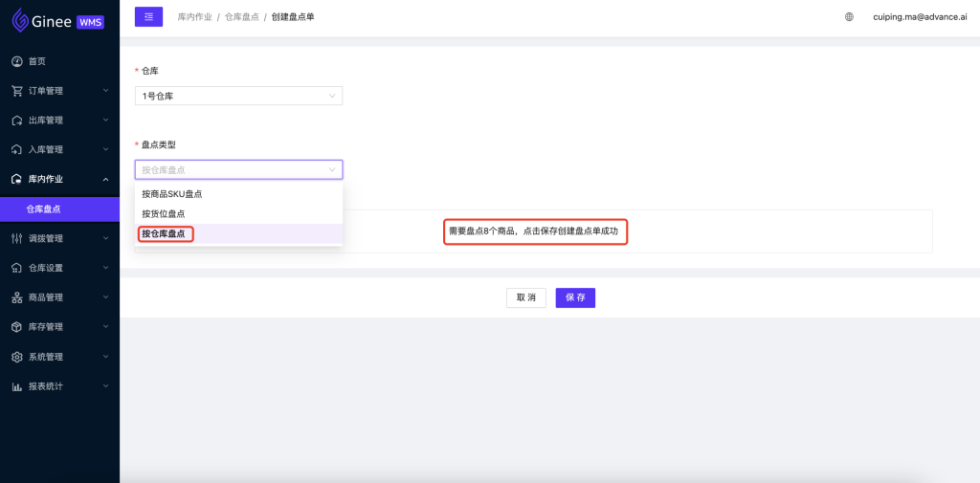Expand the 出库管理 menu chevron
Image resolution: width=980 pixels, height=483 pixels.
[105, 120]
